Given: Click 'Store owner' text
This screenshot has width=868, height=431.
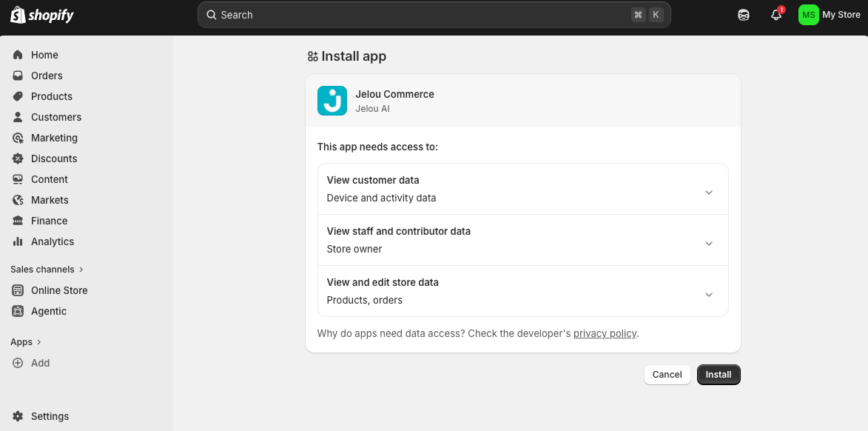Looking at the screenshot, I should click(x=354, y=249).
